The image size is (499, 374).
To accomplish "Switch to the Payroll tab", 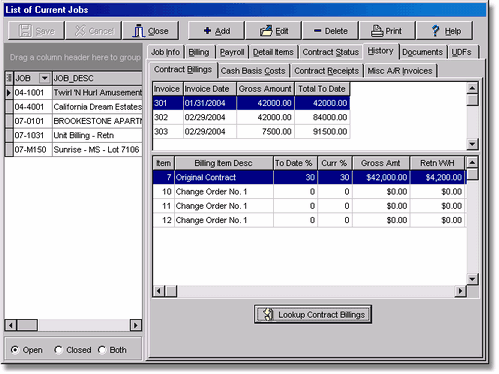I will pos(232,52).
